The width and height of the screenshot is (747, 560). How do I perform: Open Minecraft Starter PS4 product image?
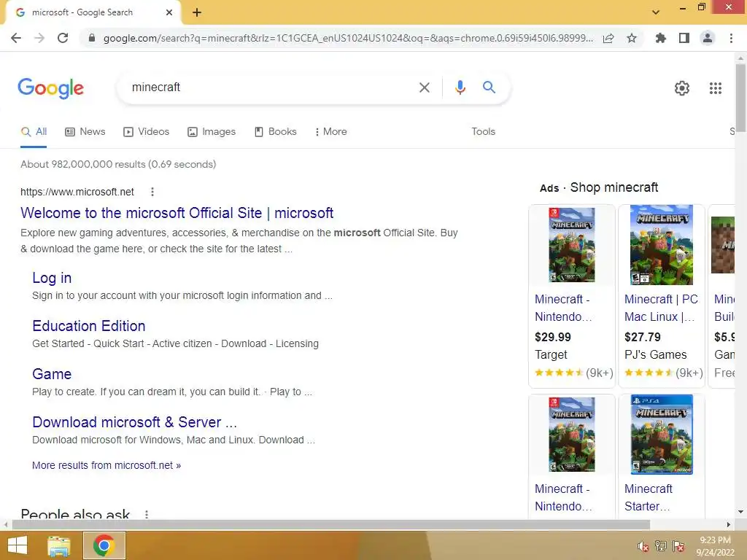click(x=661, y=435)
